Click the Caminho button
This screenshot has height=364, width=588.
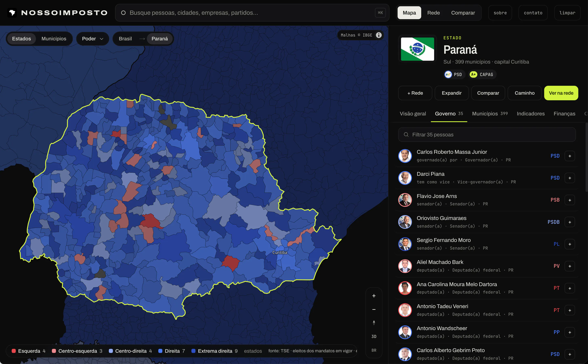(x=525, y=93)
